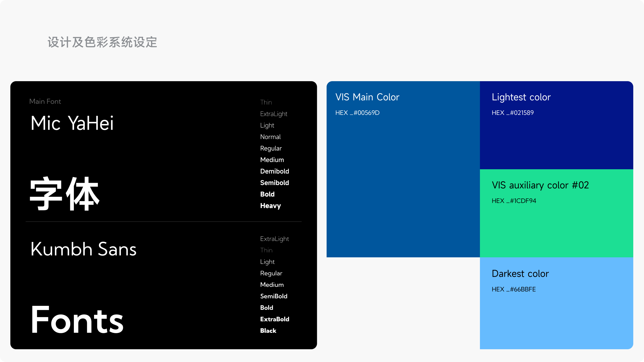Click the Demibold weight label
644x362 pixels.
(274, 171)
